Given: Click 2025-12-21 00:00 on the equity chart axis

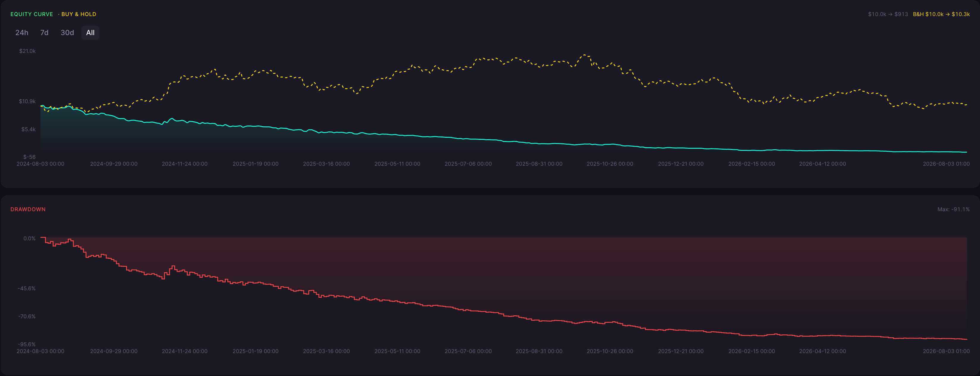Looking at the screenshot, I should [681, 164].
